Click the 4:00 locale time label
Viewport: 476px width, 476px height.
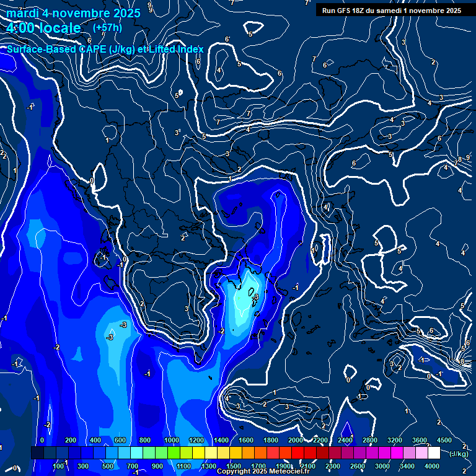(x=43, y=28)
